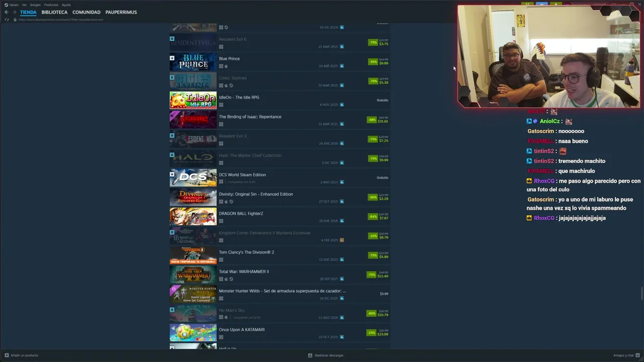Open the DRAGON BALL FighterZ thumbnail
Image resolution: width=644 pixels, height=362 pixels.
point(193,216)
